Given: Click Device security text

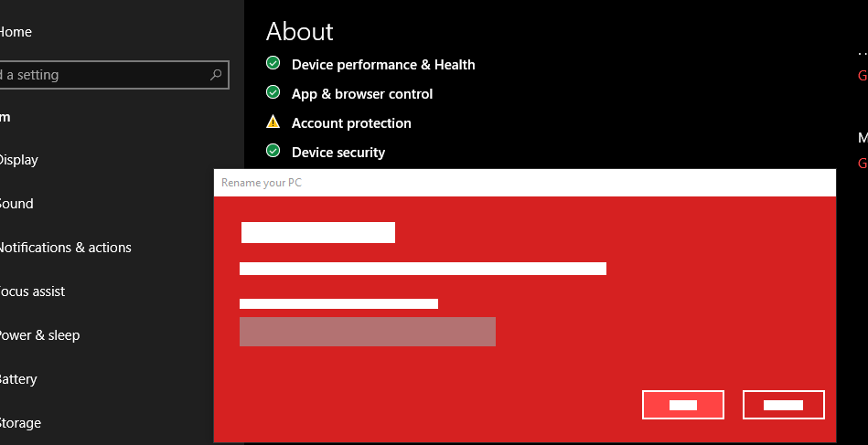Looking at the screenshot, I should coord(338,152).
